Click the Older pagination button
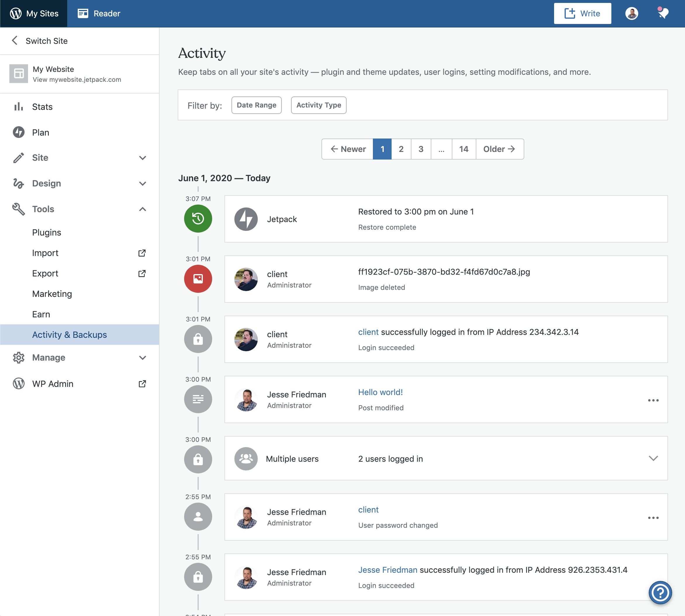 coord(499,149)
